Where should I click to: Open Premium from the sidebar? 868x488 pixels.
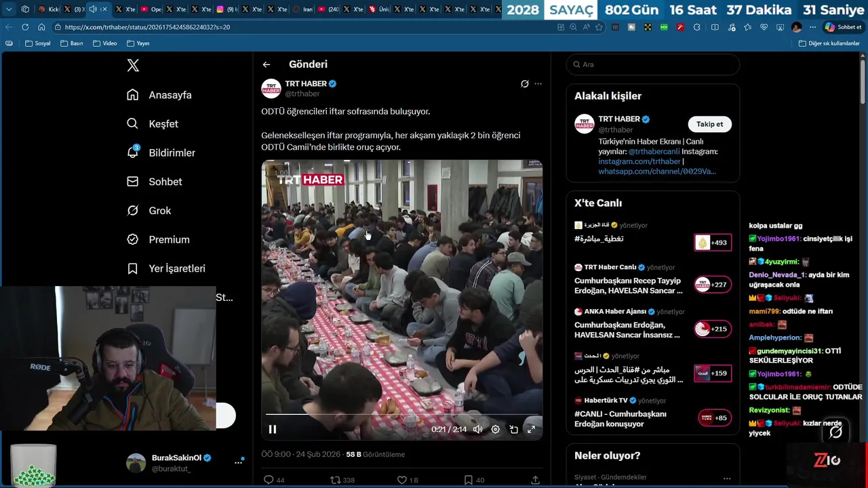pyautogui.click(x=159, y=239)
